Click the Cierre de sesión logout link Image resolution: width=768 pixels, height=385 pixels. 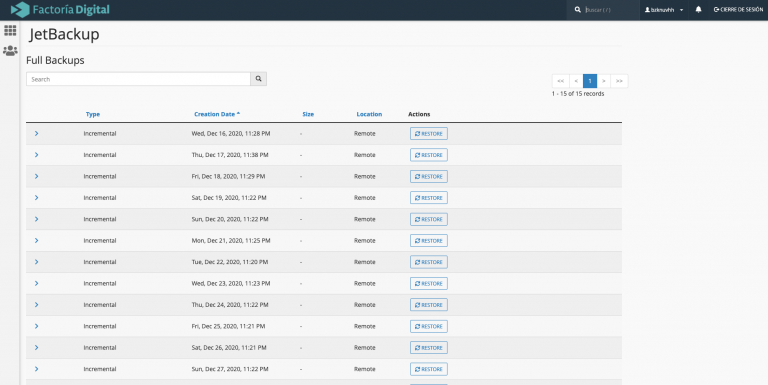[x=739, y=9]
